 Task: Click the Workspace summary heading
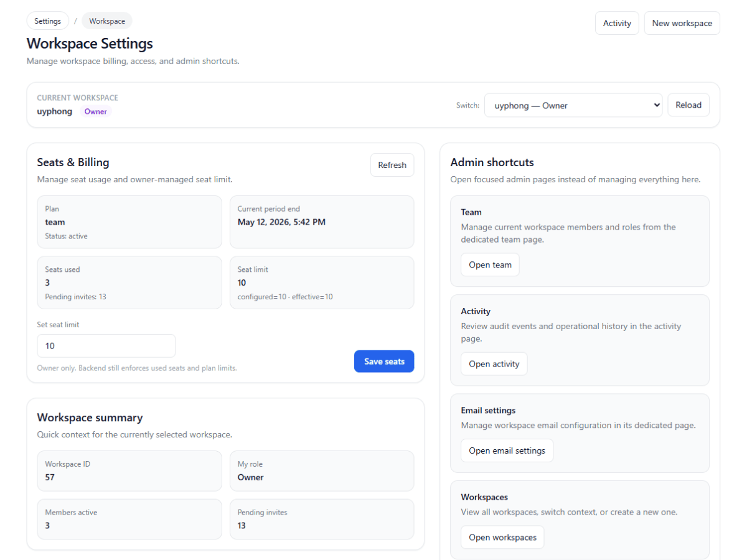pyautogui.click(x=90, y=418)
